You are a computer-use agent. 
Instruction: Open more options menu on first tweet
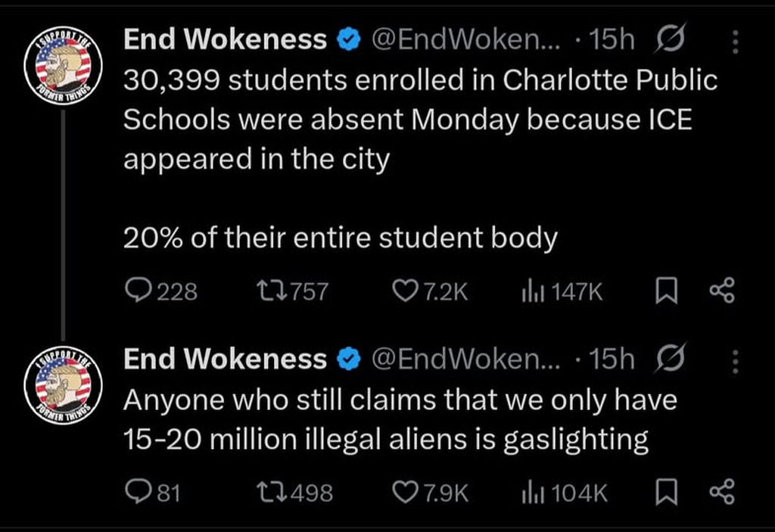point(733,43)
